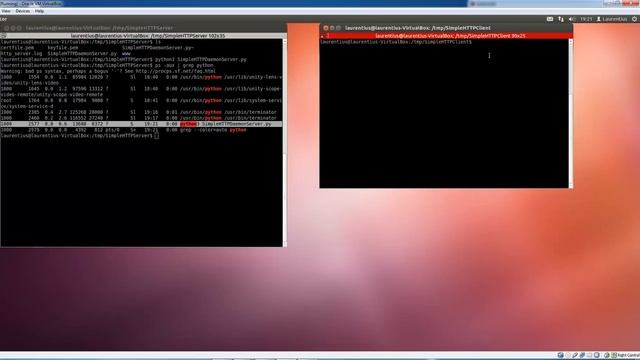640x360 pixels.
Task: Click the VirtualBox optical disc status icon
Action: point(567,355)
